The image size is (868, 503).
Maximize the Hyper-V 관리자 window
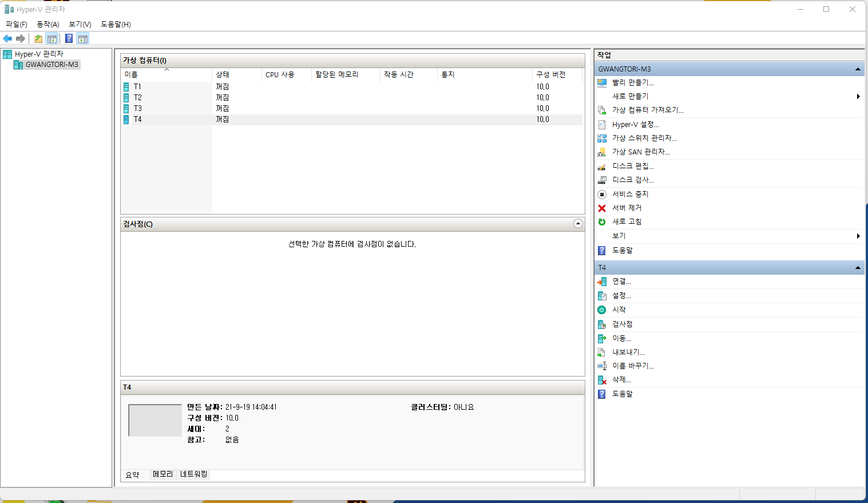coord(826,9)
